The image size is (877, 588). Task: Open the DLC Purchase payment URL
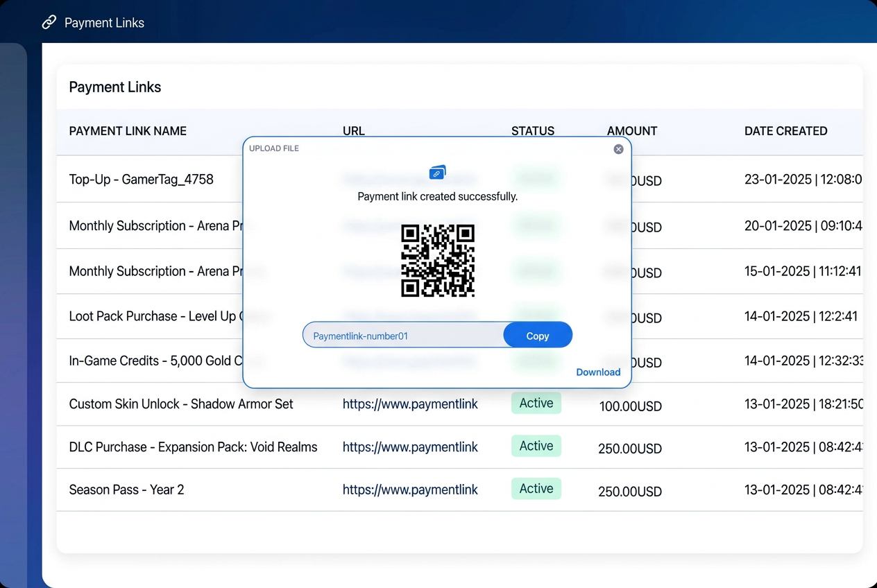[410, 447]
